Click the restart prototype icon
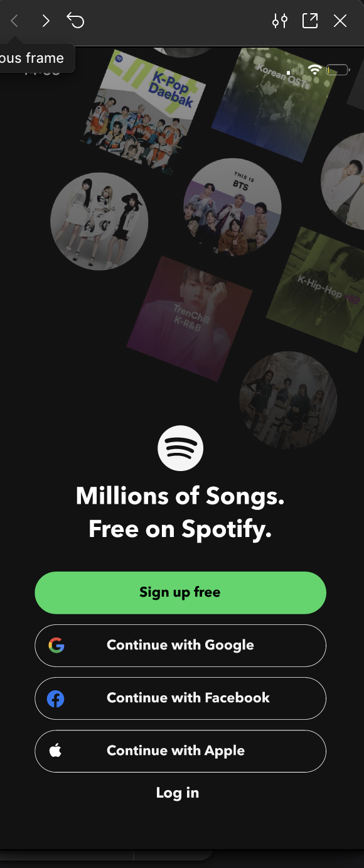This screenshot has width=364, height=868. pos(75,21)
